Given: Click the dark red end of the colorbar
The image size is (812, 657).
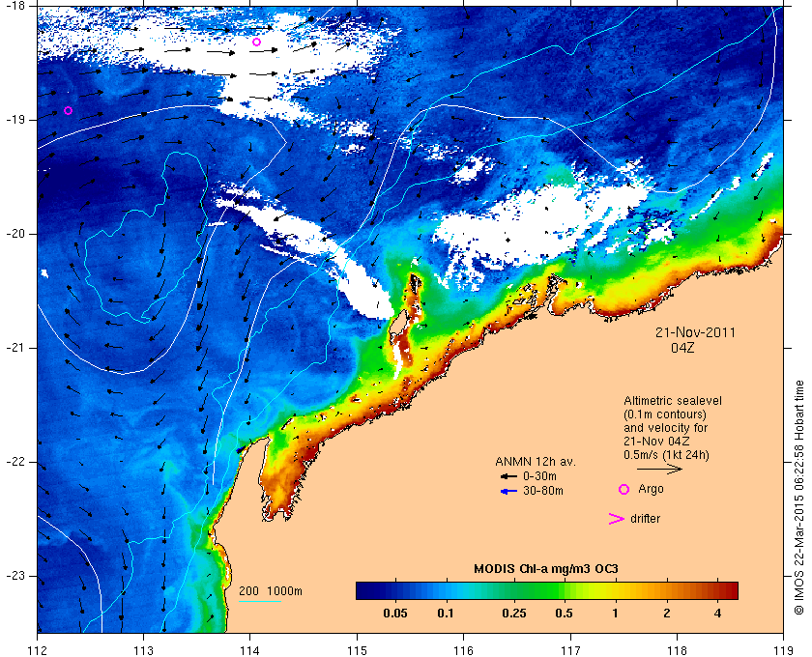Looking at the screenshot, I should point(731,590).
